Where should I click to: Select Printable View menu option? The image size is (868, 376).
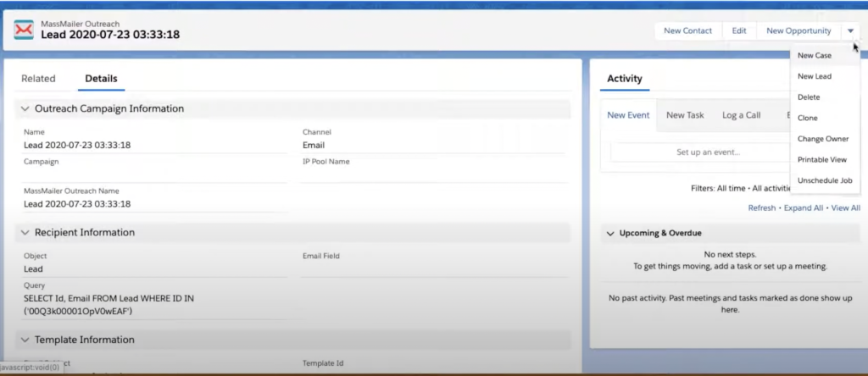tap(822, 160)
